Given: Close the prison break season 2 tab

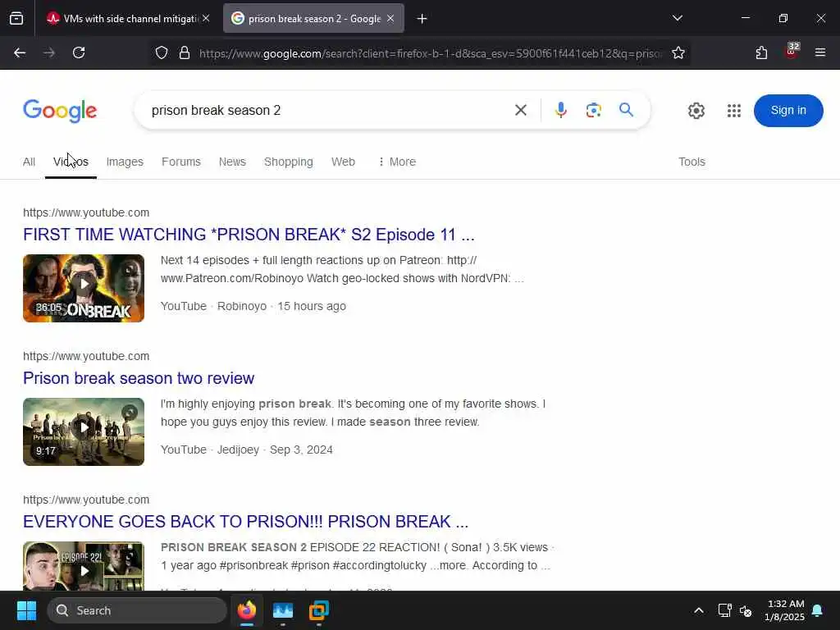Looking at the screenshot, I should pos(390,19).
